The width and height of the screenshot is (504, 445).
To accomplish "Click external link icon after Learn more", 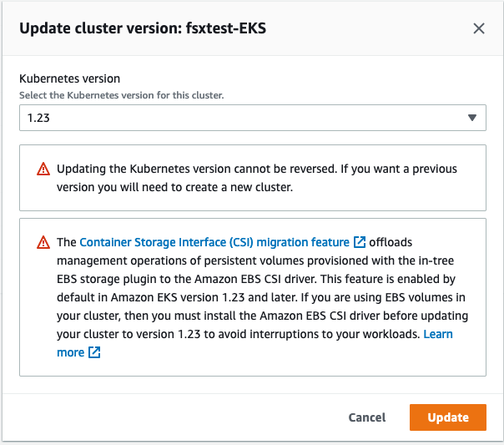I will [94, 353].
